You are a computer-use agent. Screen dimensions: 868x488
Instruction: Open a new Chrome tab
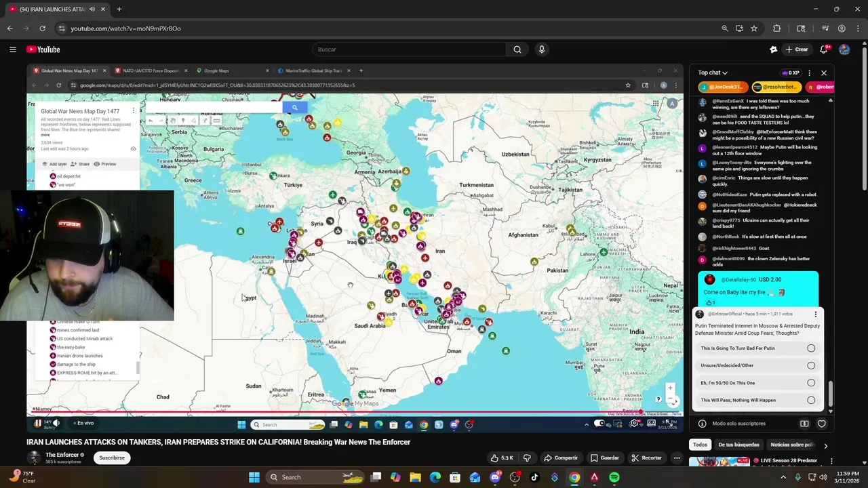coord(119,9)
